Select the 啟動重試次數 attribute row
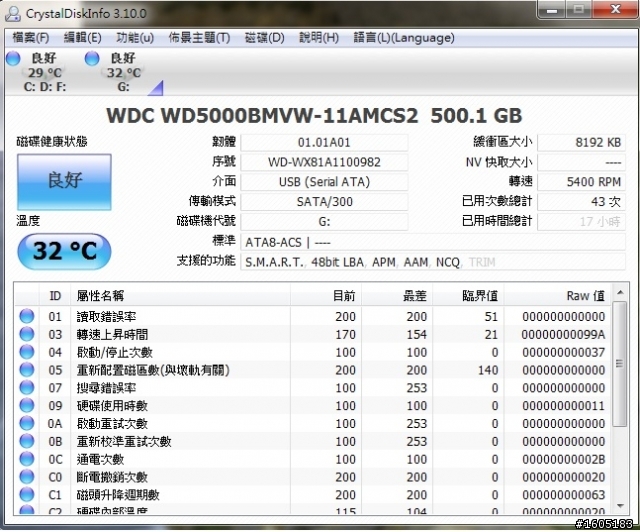Image resolution: width=640 pixels, height=532 pixels. pos(313,423)
